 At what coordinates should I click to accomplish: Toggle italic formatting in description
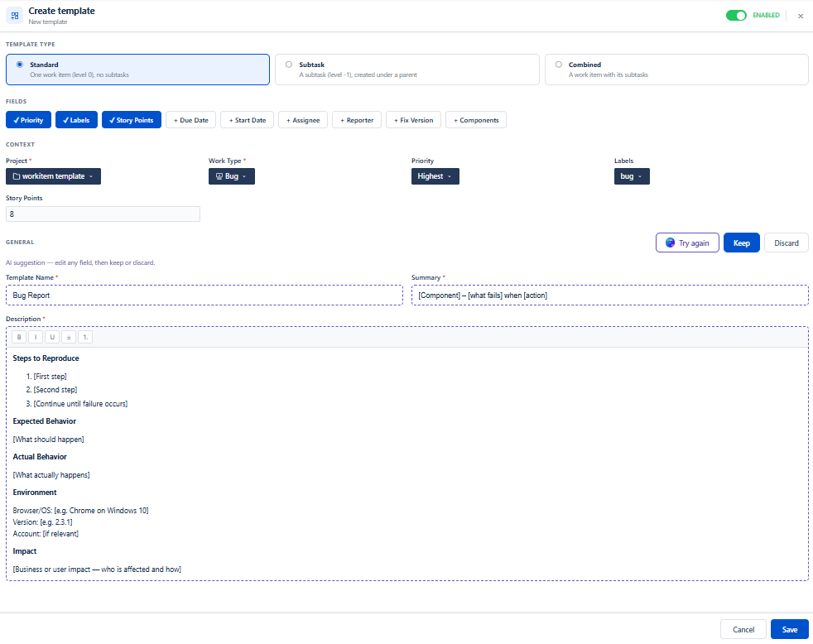pos(36,337)
